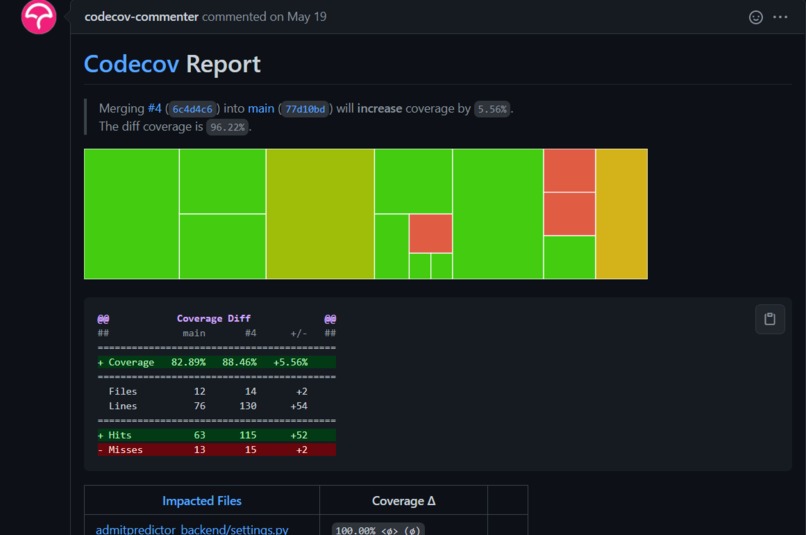
Task: Click the 96.22% diff coverage badge
Action: click(x=227, y=127)
